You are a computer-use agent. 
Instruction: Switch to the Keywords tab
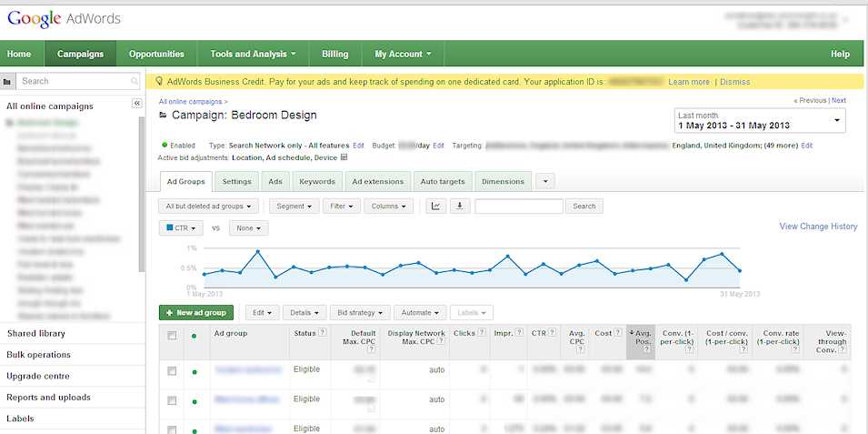317,181
